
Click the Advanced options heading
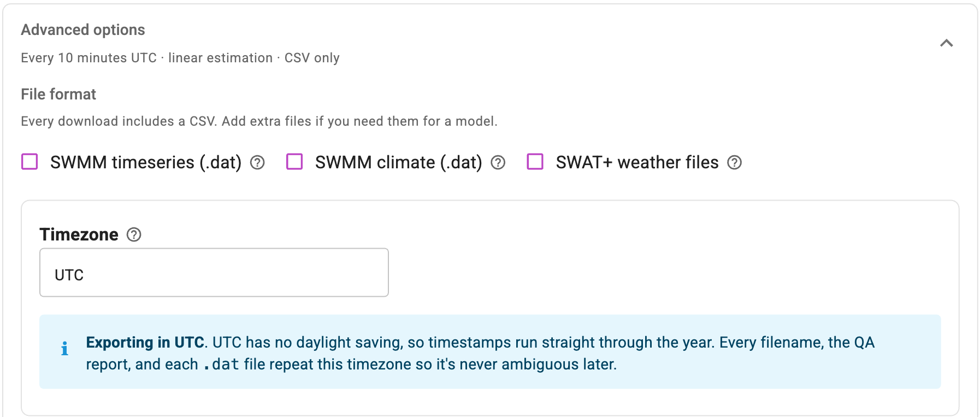tap(83, 30)
